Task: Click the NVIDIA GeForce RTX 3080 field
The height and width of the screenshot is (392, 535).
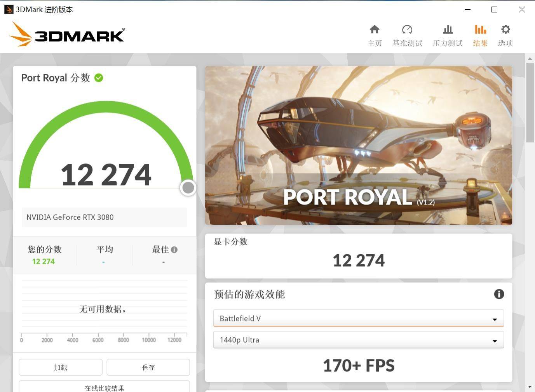Action: pos(105,217)
